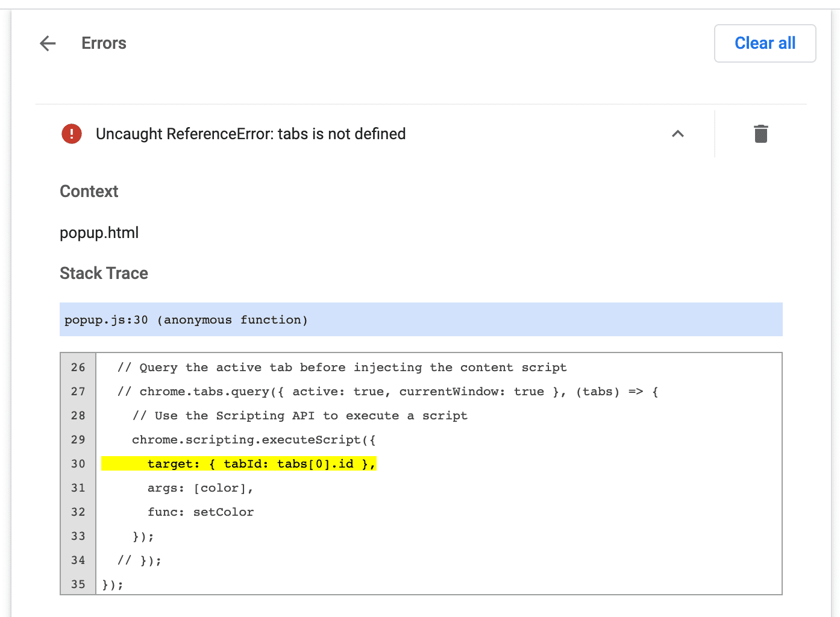Click the Stack Trace heading
Image resolution: width=840 pixels, height=617 pixels.
(103, 273)
